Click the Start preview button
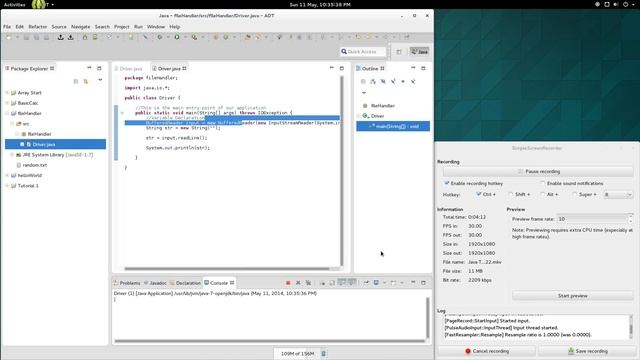Screen dimensions: 640x360 572,296
